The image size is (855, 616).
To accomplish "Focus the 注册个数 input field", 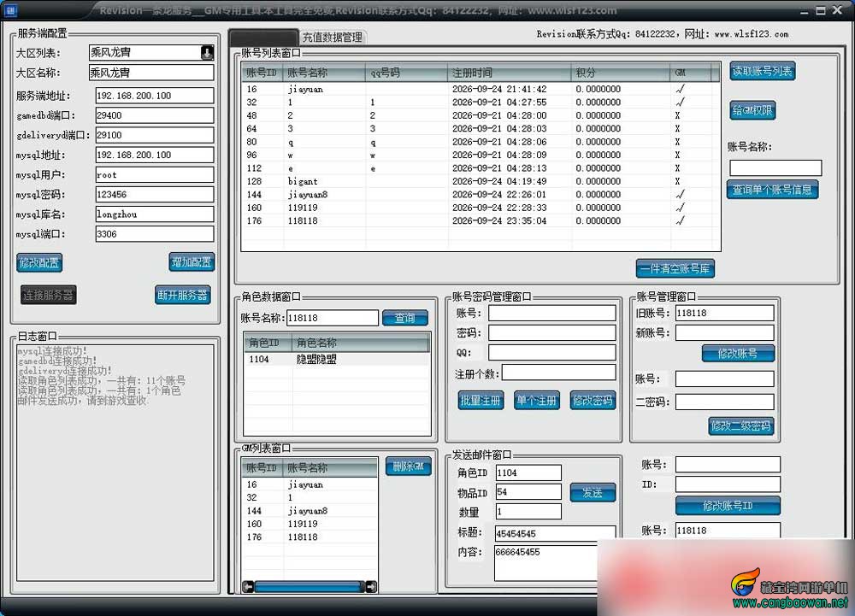I will (559, 373).
